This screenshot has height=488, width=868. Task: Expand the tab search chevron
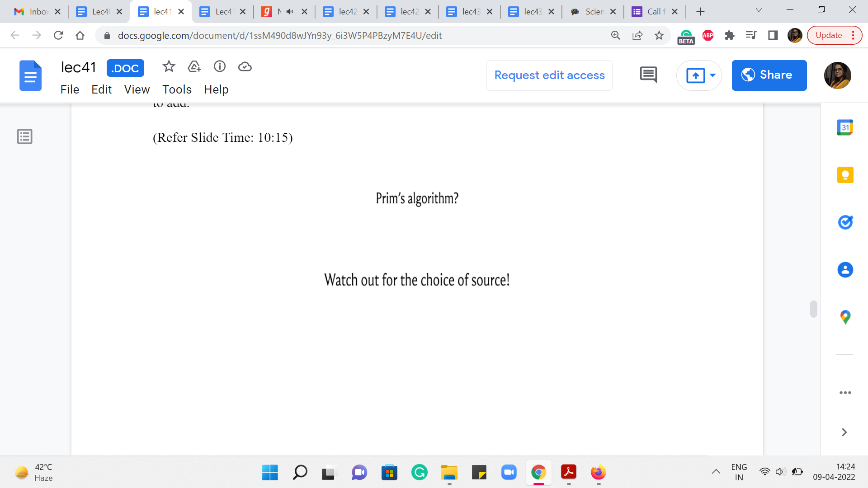759,10
